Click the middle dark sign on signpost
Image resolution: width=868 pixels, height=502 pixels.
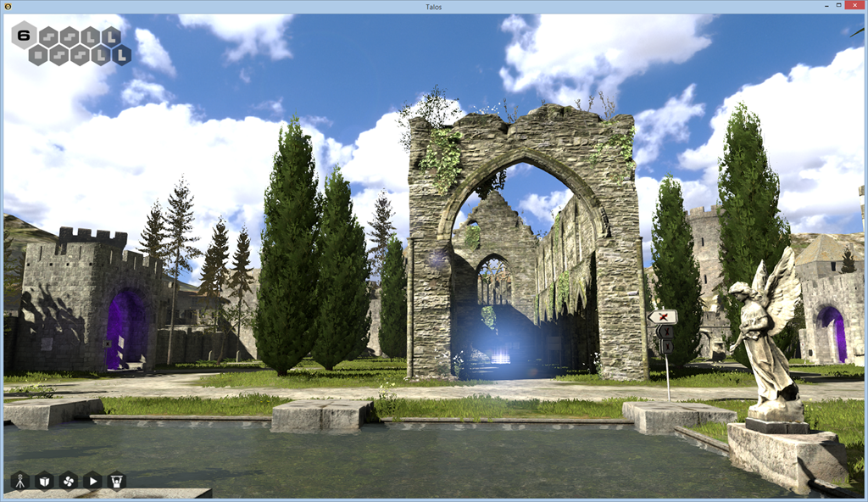pyautogui.click(x=665, y=332)
